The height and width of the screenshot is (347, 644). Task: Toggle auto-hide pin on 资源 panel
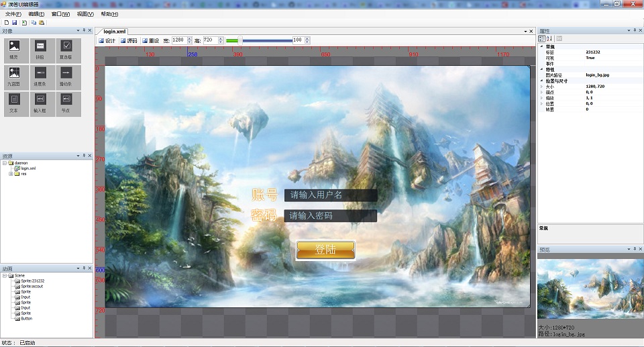coord(84,156)
